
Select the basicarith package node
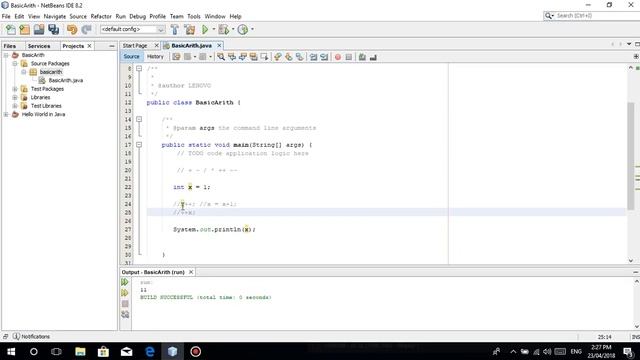tap(51, 72)
